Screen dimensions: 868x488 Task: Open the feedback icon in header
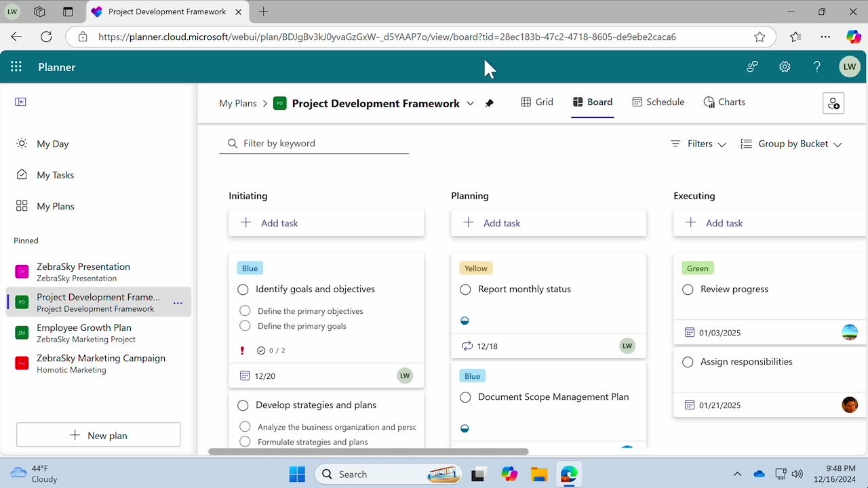coord(752,66)
